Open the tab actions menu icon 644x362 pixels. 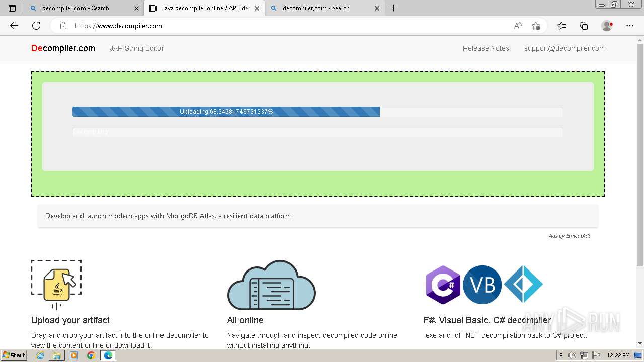(x=12, y=8)
